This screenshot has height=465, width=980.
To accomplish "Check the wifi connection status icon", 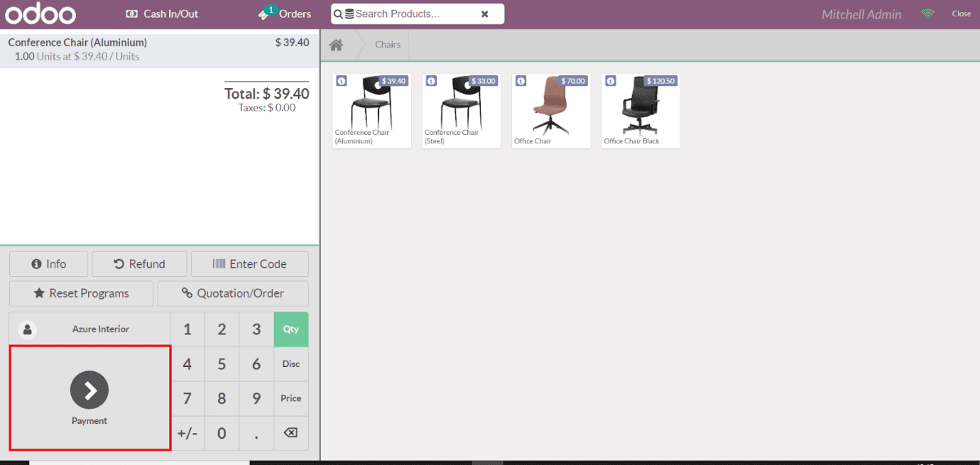I will click(927, 13).
